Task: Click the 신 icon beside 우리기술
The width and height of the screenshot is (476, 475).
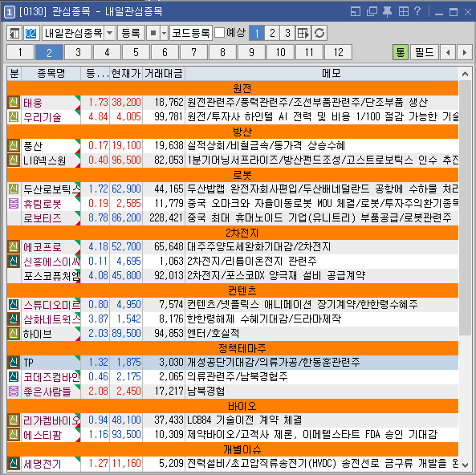Action: click(14, 117)
